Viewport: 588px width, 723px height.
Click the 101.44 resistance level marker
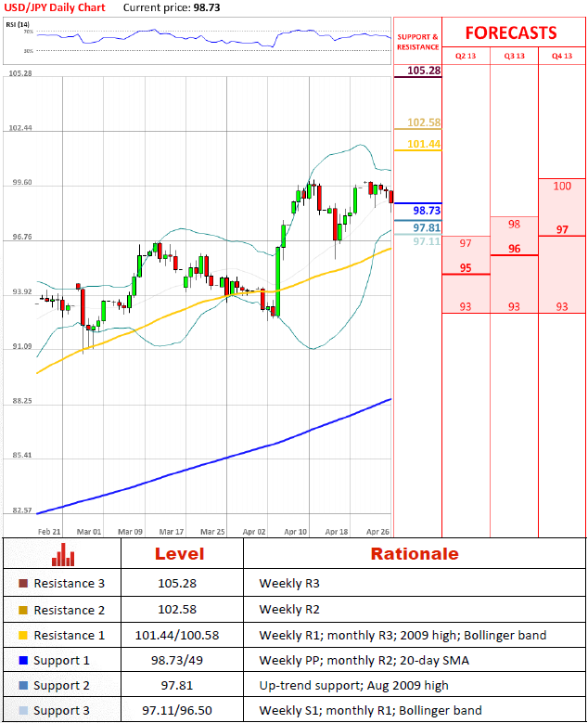pyautogui.click(x=424, y=144)
